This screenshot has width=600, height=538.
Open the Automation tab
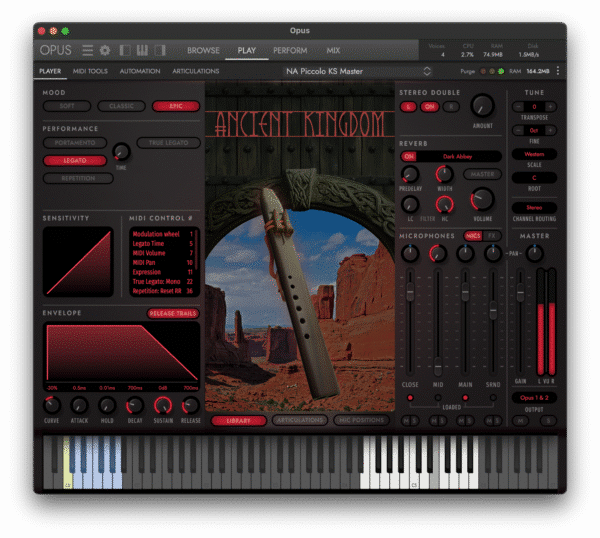[140, 71]
